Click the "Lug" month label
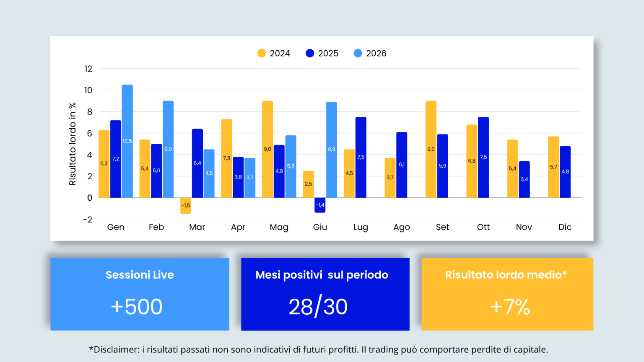Viewport: 644px width, 362px height. pyautogui.click(x=361, y=228)
